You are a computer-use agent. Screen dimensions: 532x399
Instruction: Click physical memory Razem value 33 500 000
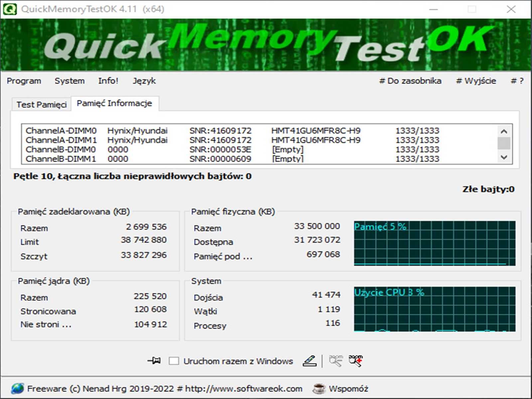317,226
